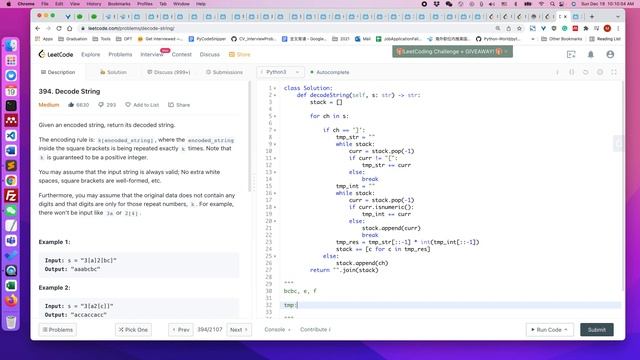Switch to the Discuss (999+) tab
Viewport: 640px width, 360px height.
point(169,72)
